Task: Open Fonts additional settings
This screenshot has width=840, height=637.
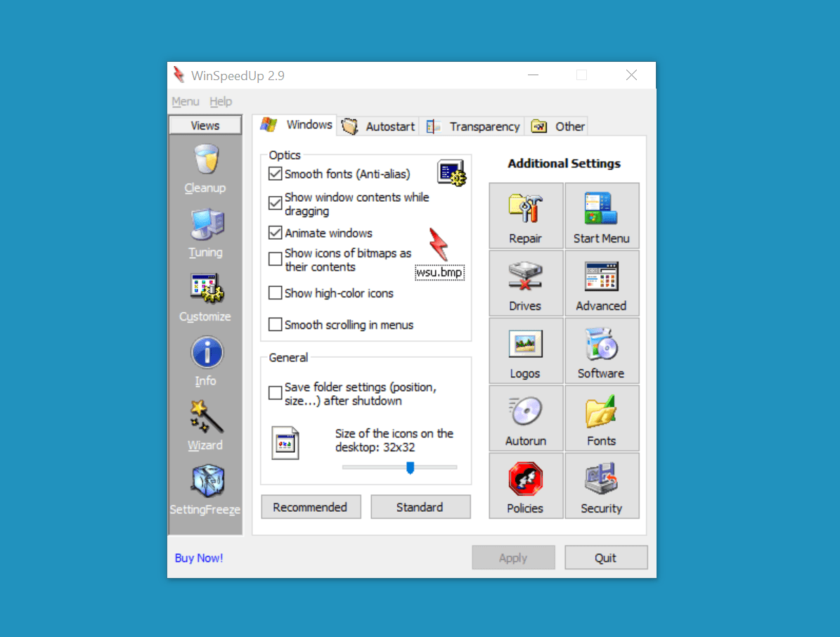Action: pos(602,418)
